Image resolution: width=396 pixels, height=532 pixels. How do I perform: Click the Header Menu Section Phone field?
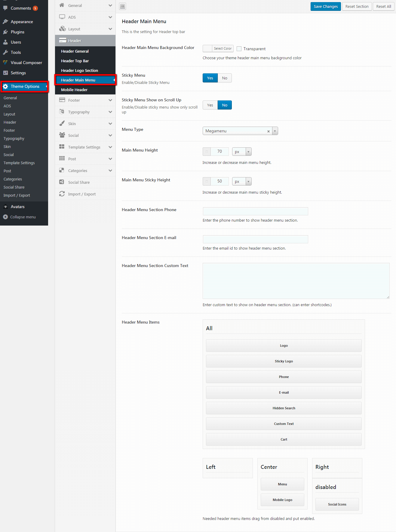255,211
